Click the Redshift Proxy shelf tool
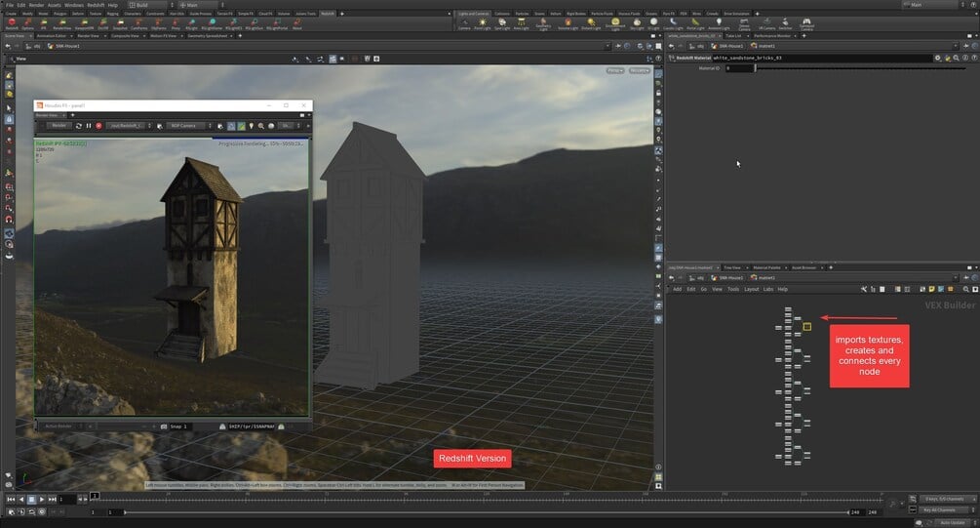 (176, 23)
